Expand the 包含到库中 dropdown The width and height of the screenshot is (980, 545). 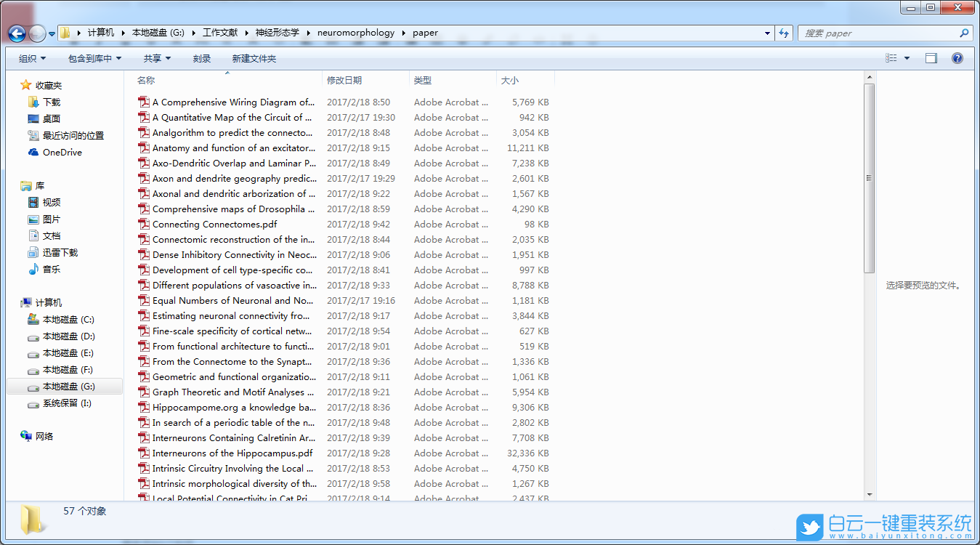click(x=94, y=58)
